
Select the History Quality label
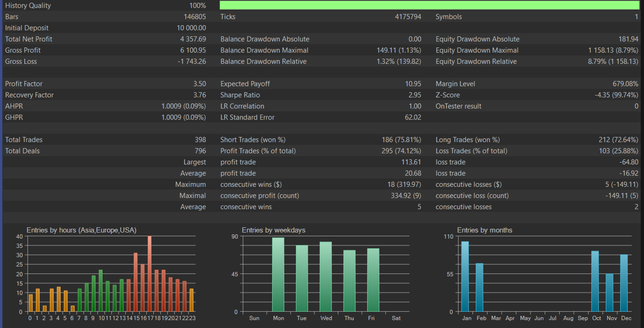pyautogui.click(x=28, y=6)
